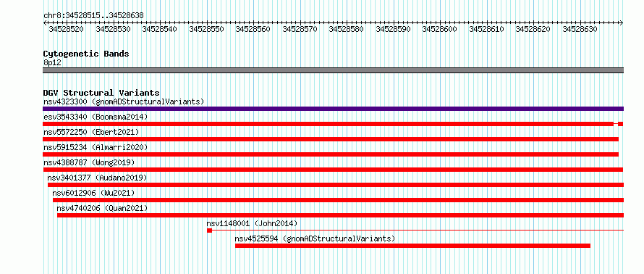Open the Cytogenetic Bands track title
This screenshot has width=644, height=274.
click(x=86, y=54)
